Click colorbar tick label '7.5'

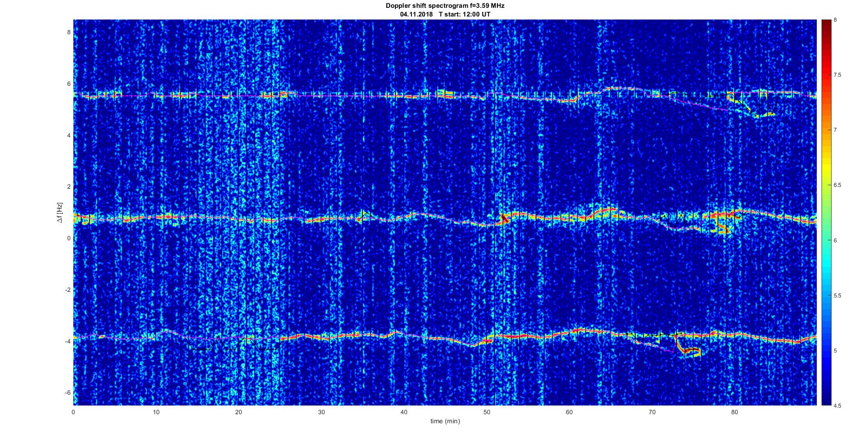[x=838, y=75]
